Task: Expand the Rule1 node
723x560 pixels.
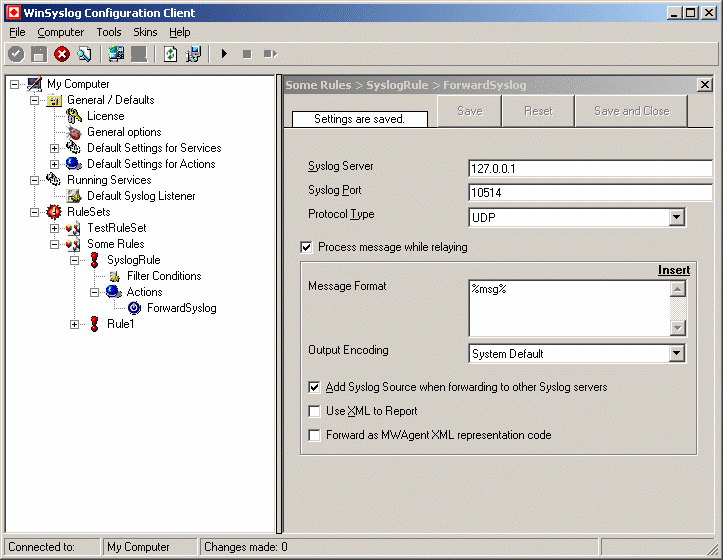Action: click(x=74, y=325)
